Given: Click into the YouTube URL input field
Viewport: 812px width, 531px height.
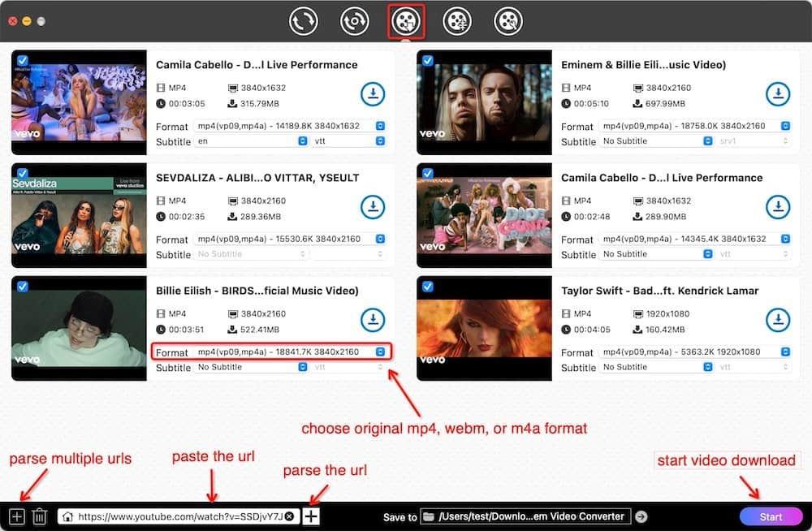Looking at the screenshot, I should coord(179,516).
